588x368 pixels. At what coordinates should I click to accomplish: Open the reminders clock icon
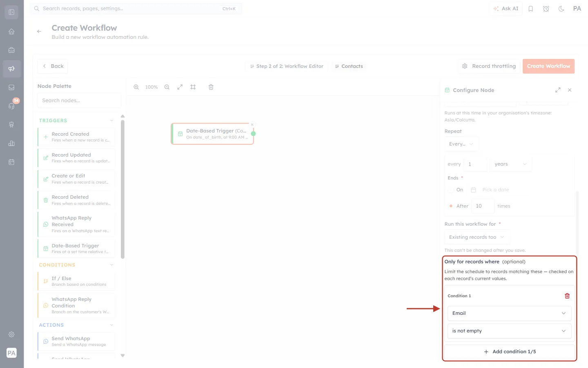tap(546, 9)
